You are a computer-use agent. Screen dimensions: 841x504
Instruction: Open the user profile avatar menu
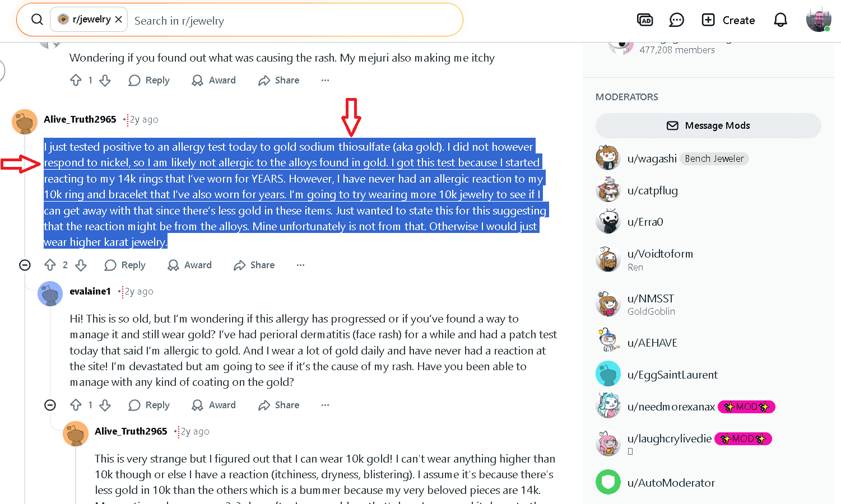tap(818, 20)
